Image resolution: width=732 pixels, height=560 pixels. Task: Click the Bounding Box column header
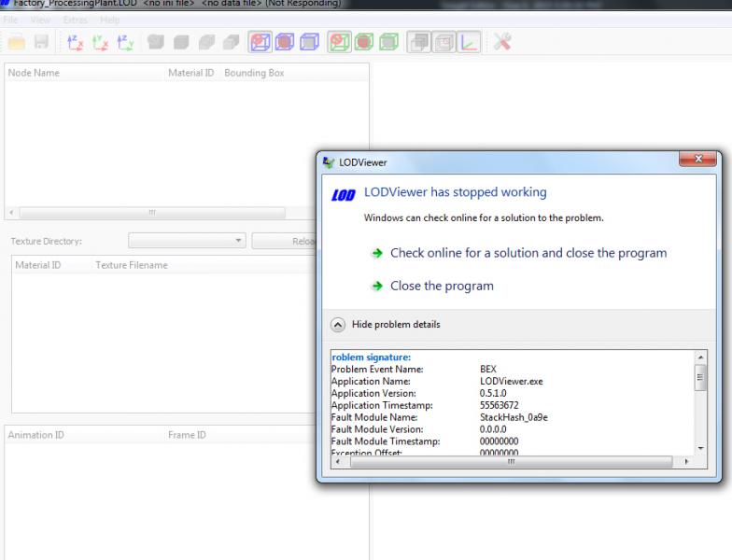254,73
